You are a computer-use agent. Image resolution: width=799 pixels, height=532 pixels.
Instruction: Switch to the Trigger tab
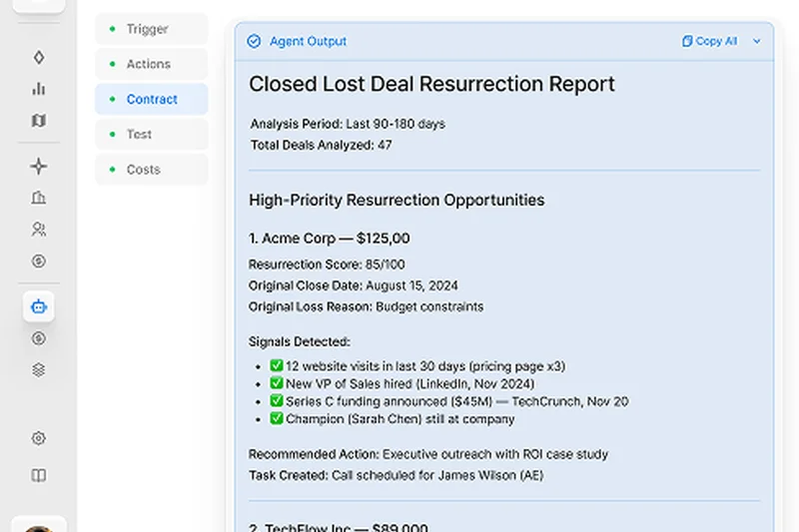147,29
